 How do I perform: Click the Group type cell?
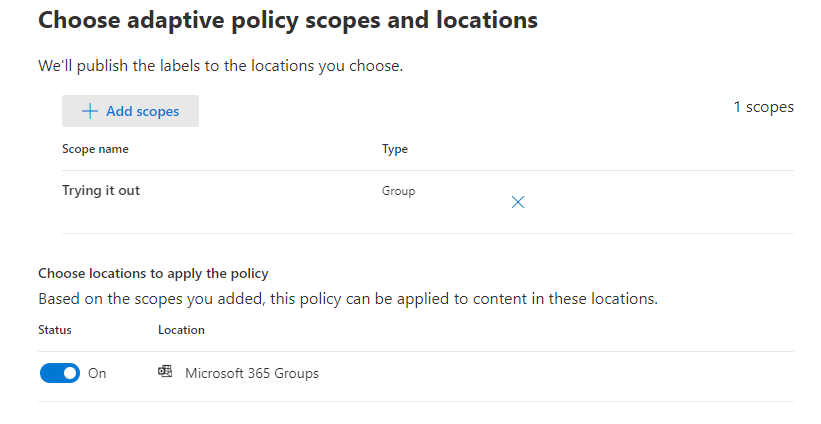(x=398, y=190)
